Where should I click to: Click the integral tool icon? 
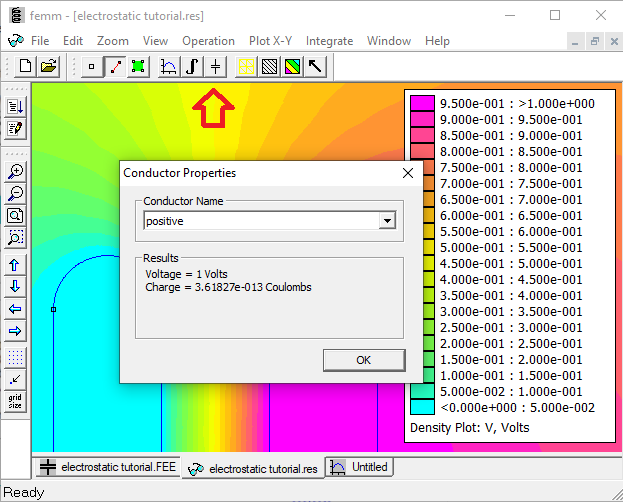coord(192,66)
